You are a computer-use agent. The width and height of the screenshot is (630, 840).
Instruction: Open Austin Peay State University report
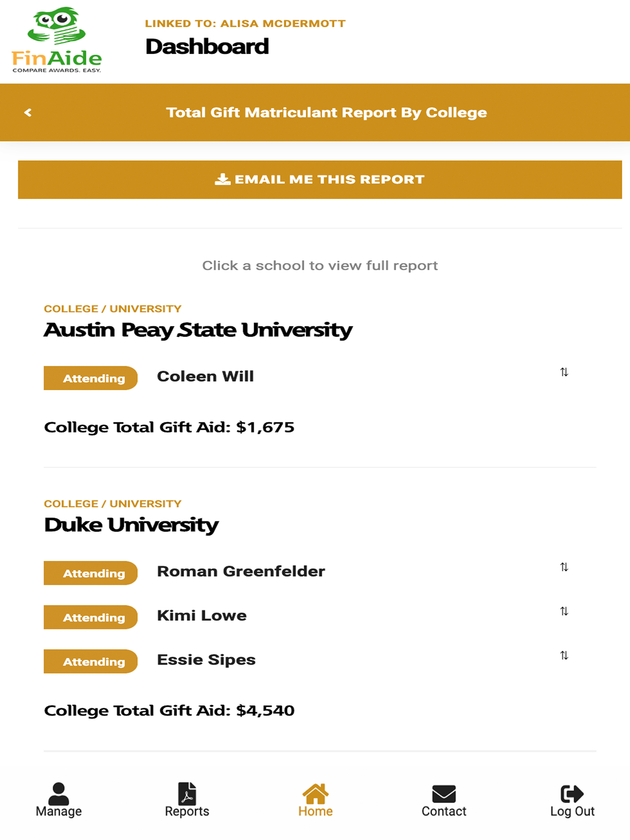click(198, 330)
